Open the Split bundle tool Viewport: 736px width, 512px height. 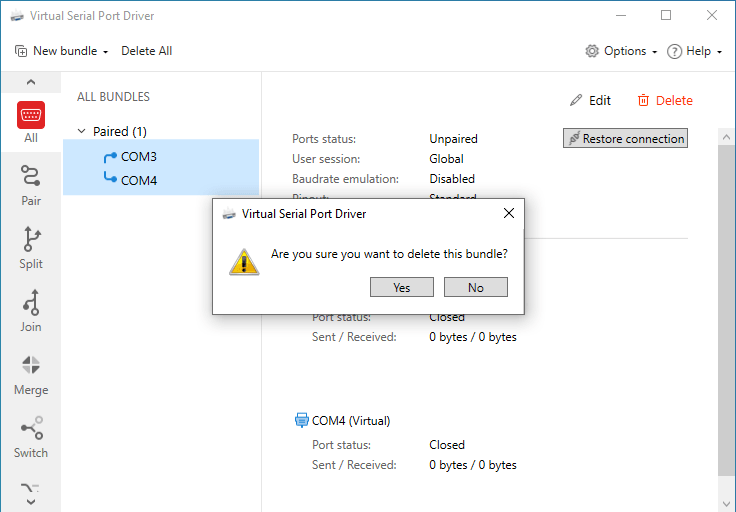tap(31, 248)
